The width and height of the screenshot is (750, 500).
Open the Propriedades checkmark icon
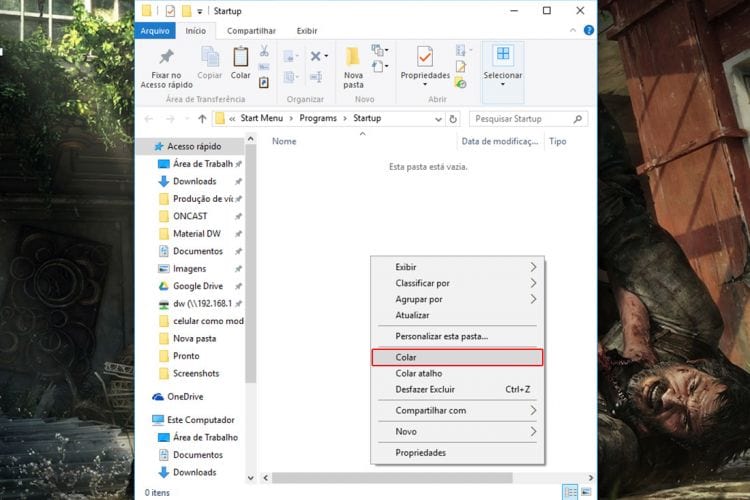pyautogui.click(x=425, y=57)
